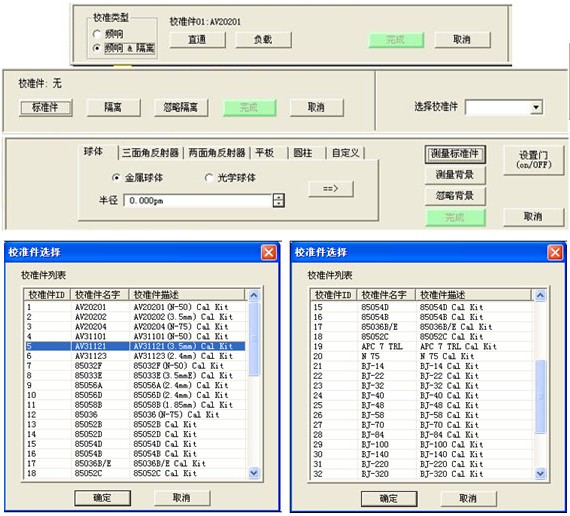Image resolution: width=570 pixels, height=516 pixels.
Task: Click the 半径 spinner arrows
Action: point(279,200)
